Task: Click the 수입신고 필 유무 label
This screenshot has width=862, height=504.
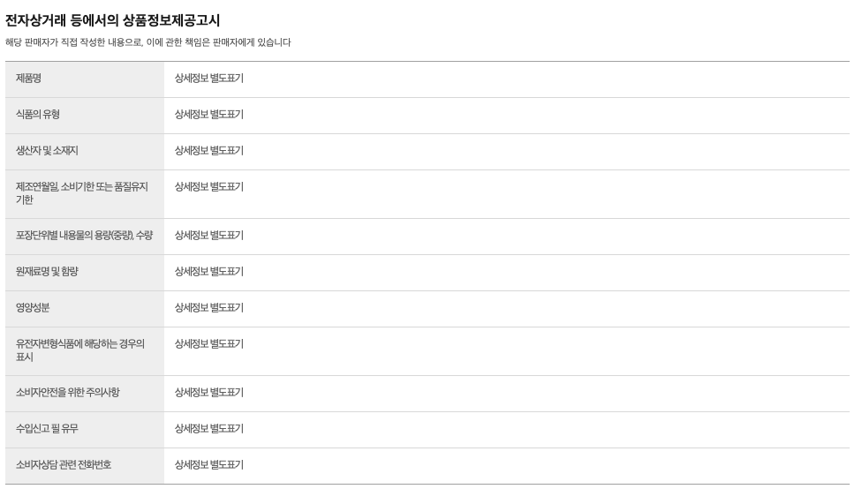Action: point(49,429)
